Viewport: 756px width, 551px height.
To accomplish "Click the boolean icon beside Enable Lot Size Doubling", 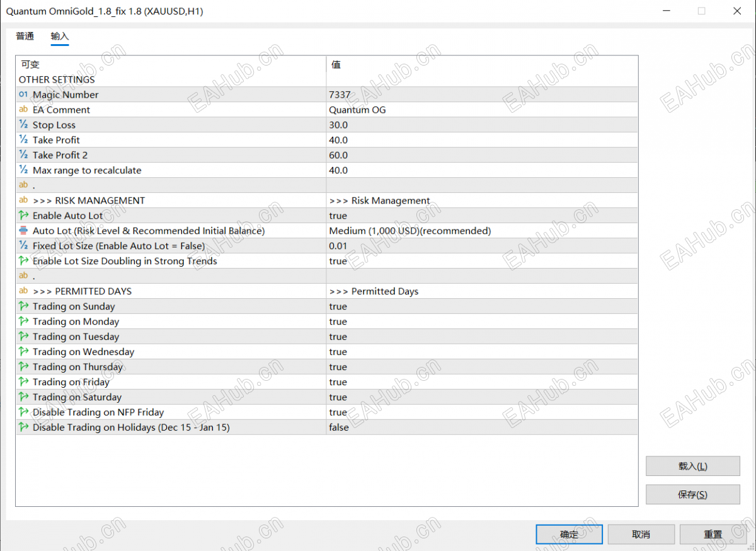I will (23, 261).
